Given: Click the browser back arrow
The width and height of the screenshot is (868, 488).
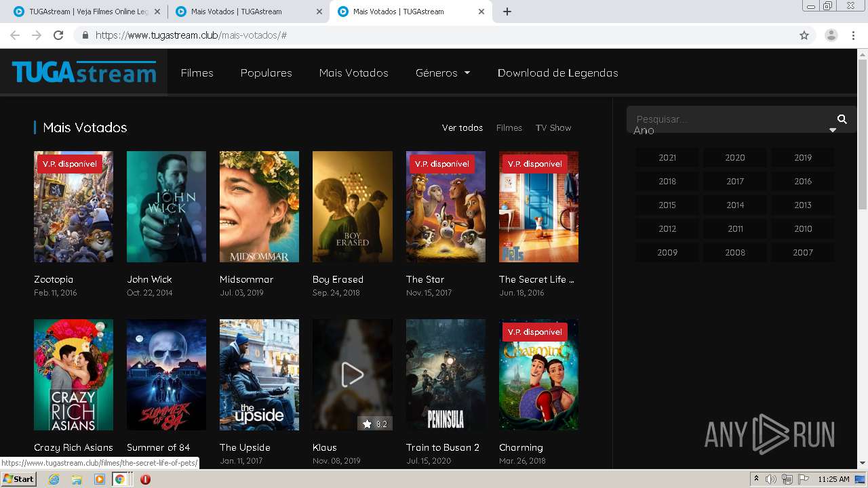Looking at the screenshot, I should click(15, 35).
